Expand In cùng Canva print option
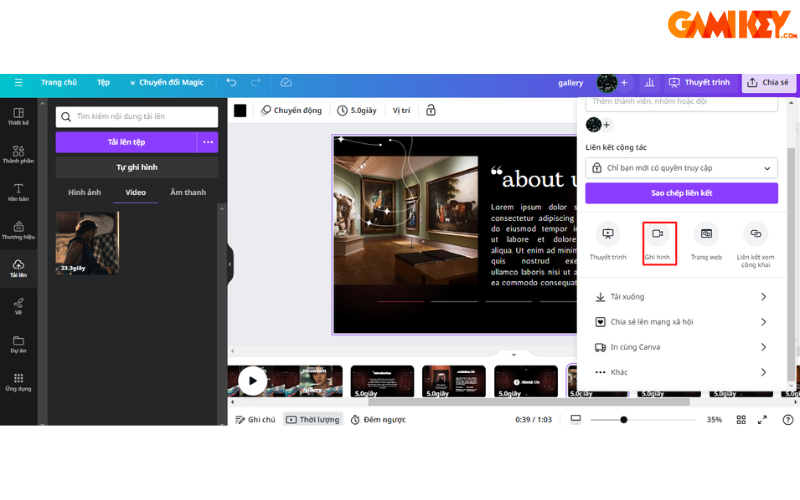The height and width of the screenshot is (500, 800). (x=682, y=347)
